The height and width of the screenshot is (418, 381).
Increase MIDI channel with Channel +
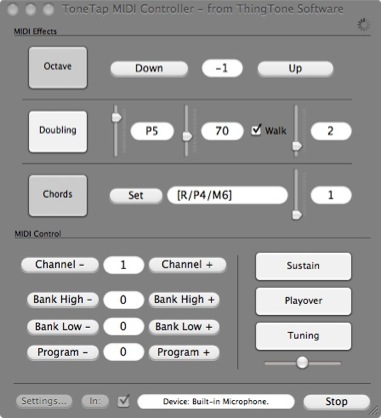[187, 265]
